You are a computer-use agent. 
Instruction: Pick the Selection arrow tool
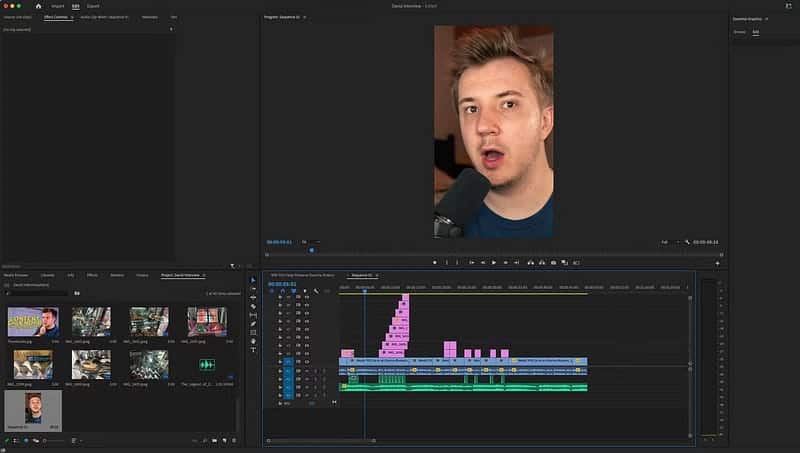[x=253, y=280]
